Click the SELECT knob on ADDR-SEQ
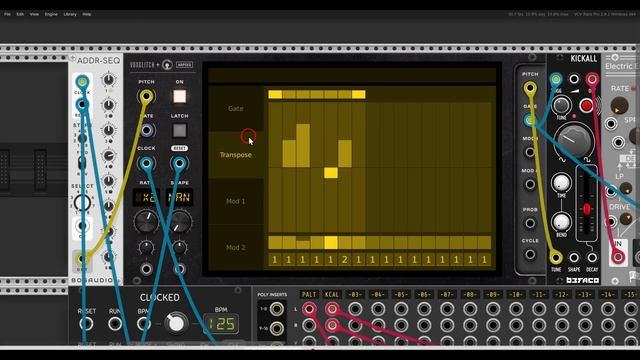This screenshot has width=640, height=360. 82,202
